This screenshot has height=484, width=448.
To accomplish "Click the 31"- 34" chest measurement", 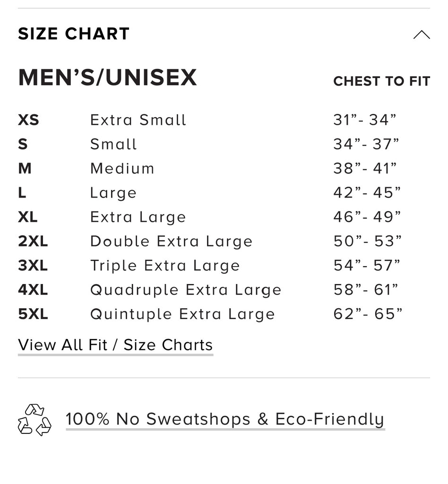I will (x=365, y=120).
